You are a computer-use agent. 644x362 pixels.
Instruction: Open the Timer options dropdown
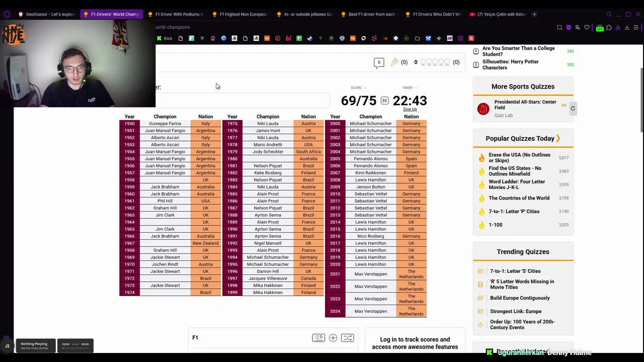(x=410, y=87)
